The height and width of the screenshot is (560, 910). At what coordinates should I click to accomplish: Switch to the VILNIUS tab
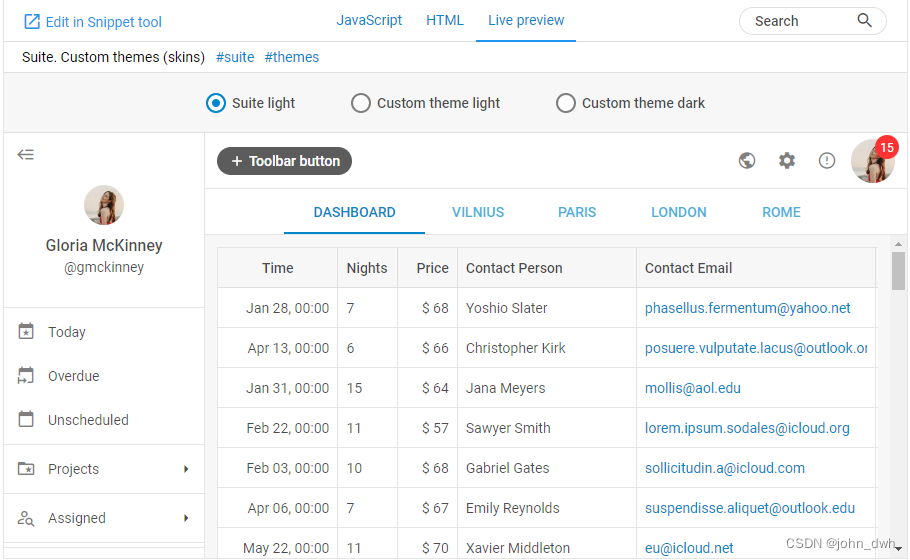coord(478,212)
